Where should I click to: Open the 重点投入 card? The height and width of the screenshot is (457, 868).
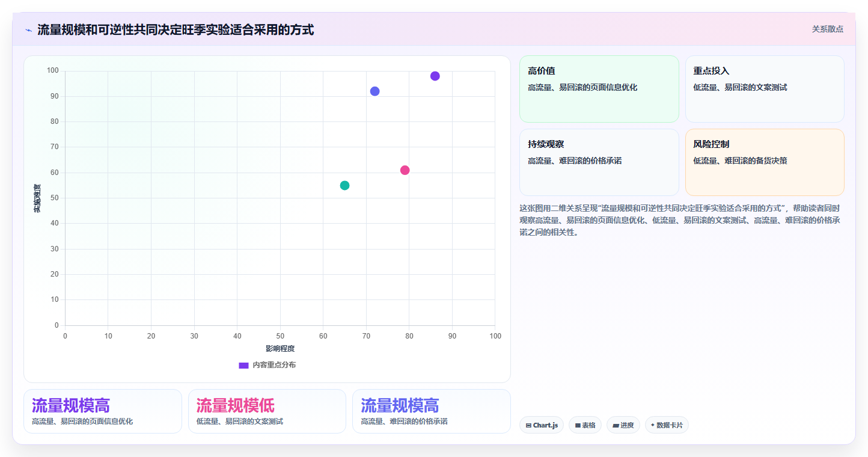click(x=765, y=89)
